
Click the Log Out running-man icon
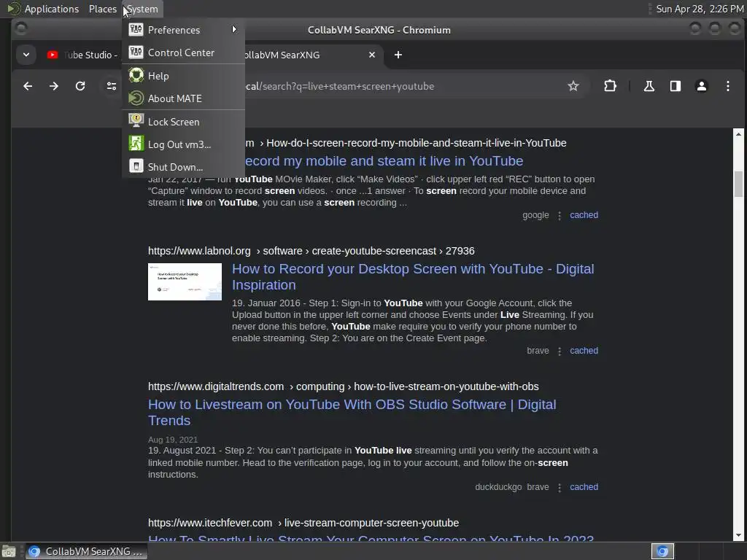(x=136, y=144)
